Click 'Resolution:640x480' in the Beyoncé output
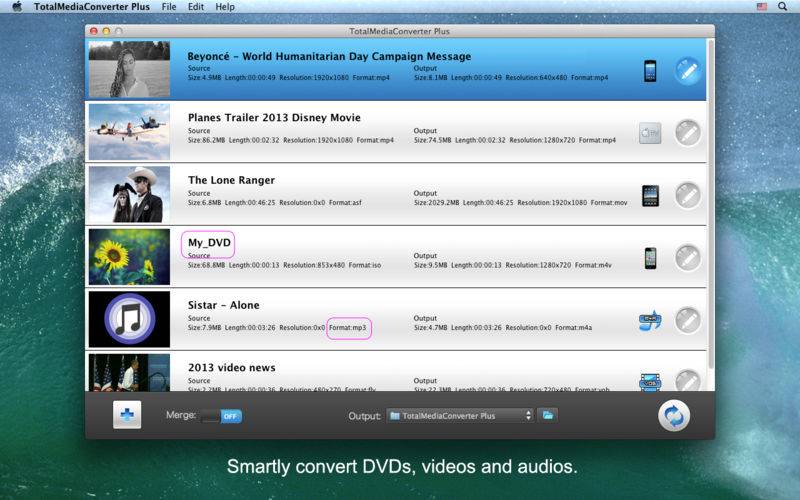Image resolution: width=800 pixels, height=500 pixels. [x=536, y=78]
